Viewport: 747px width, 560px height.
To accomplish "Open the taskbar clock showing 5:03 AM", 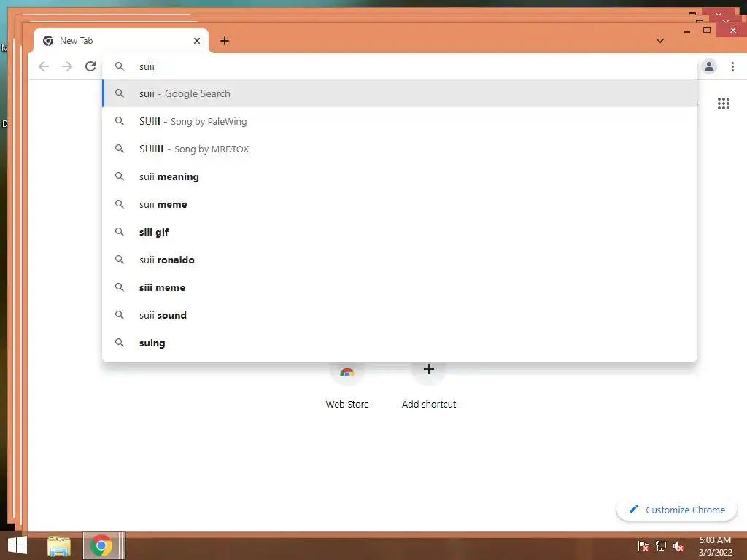I will pos(715,546).
